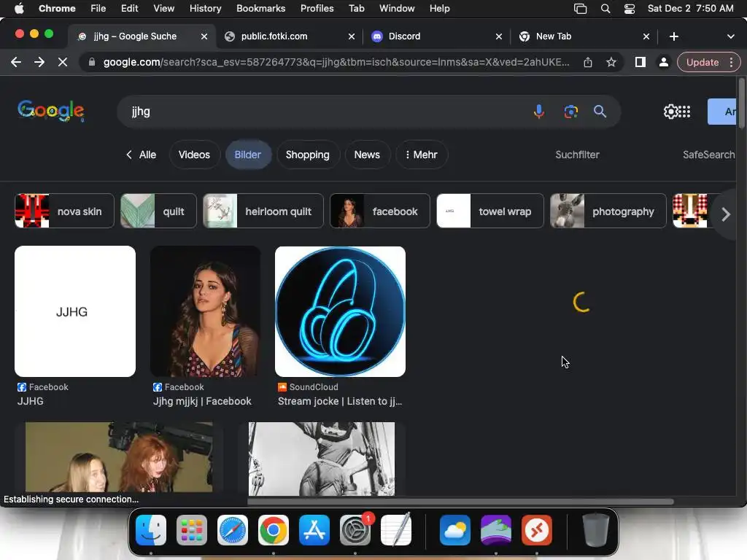The image size is (747, 560).
Task: Open the Google apps grid
Action: (x=684, y=112)
